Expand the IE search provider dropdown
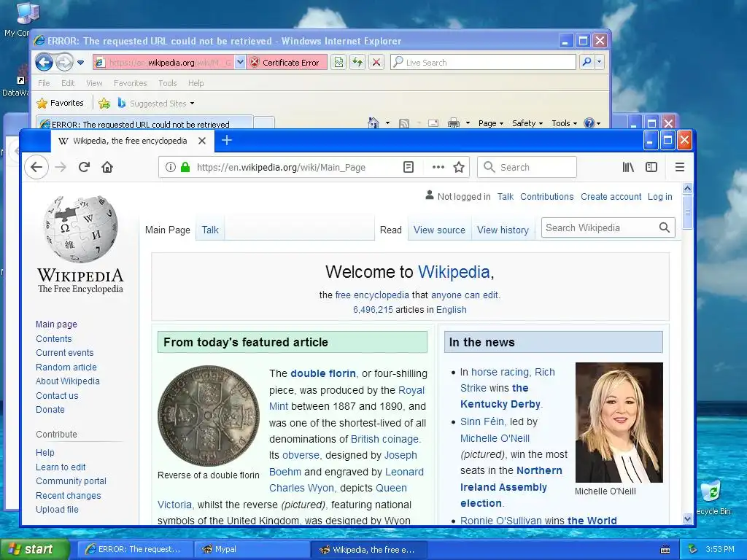 point(600,62)
